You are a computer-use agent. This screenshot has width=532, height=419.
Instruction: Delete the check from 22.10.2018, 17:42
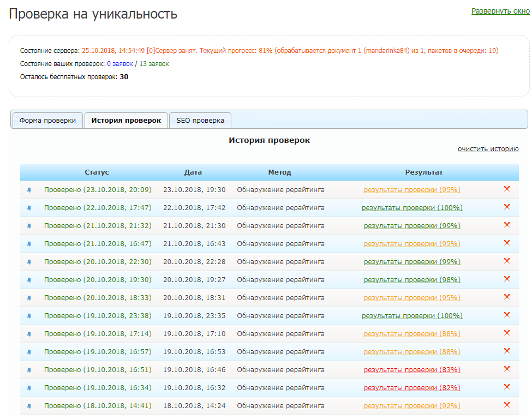click(507, 207)
